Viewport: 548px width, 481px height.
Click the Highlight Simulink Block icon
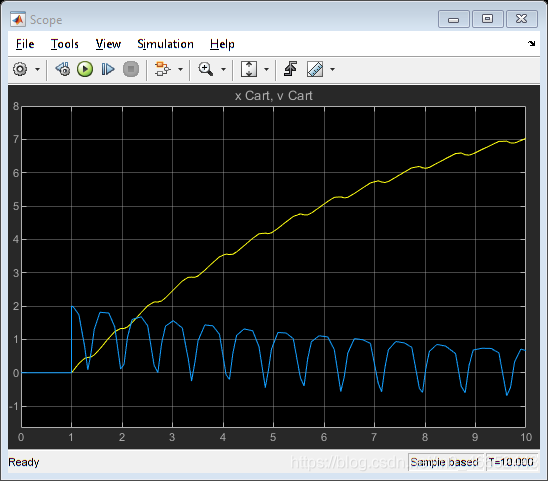point(163,69)
